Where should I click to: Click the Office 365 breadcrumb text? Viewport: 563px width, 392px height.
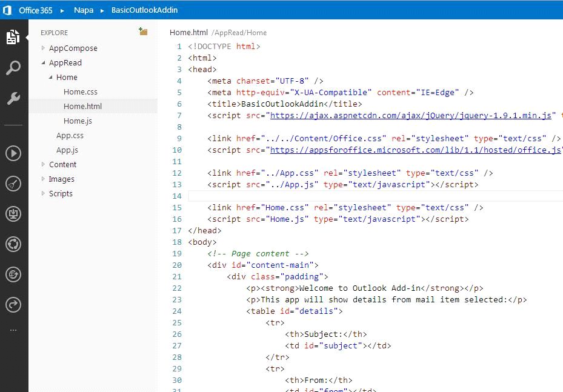(x=36, y=10)
